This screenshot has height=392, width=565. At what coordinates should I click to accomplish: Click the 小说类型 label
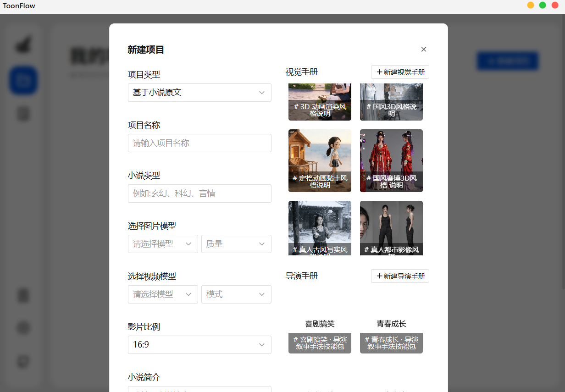(144, 175)
